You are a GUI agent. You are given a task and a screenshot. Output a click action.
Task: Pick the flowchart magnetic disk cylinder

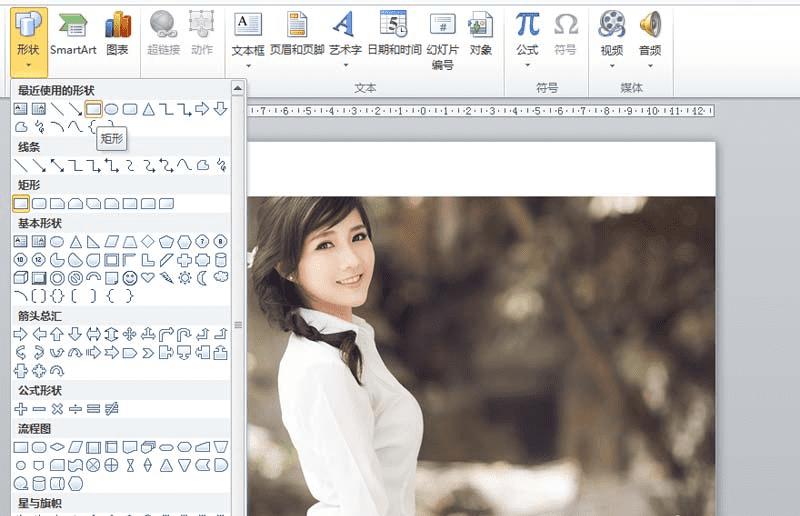(x=39, y=483)
